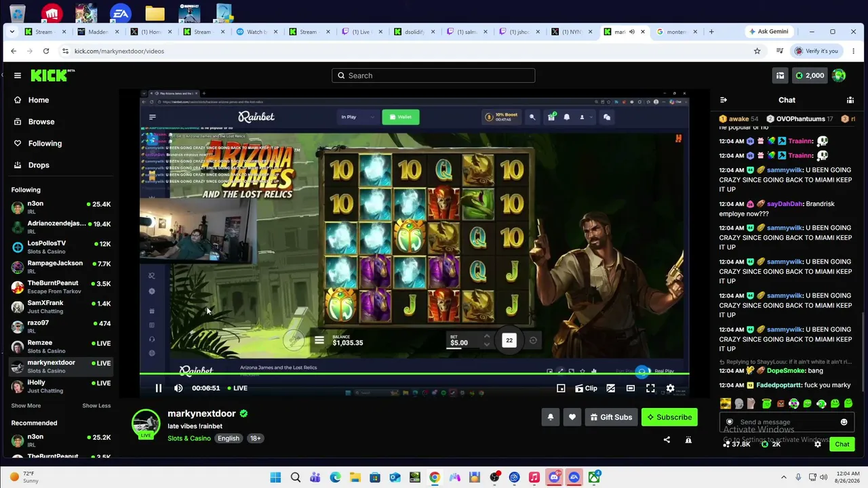Open RampageJackson channel in sidebar

pyautogui.click(x=60, y=267)
